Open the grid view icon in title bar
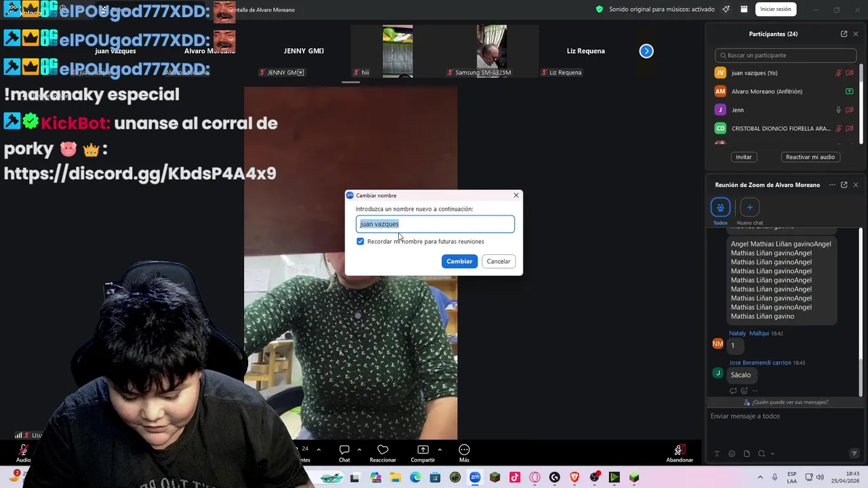868x488 pixels. coord(744,9)
